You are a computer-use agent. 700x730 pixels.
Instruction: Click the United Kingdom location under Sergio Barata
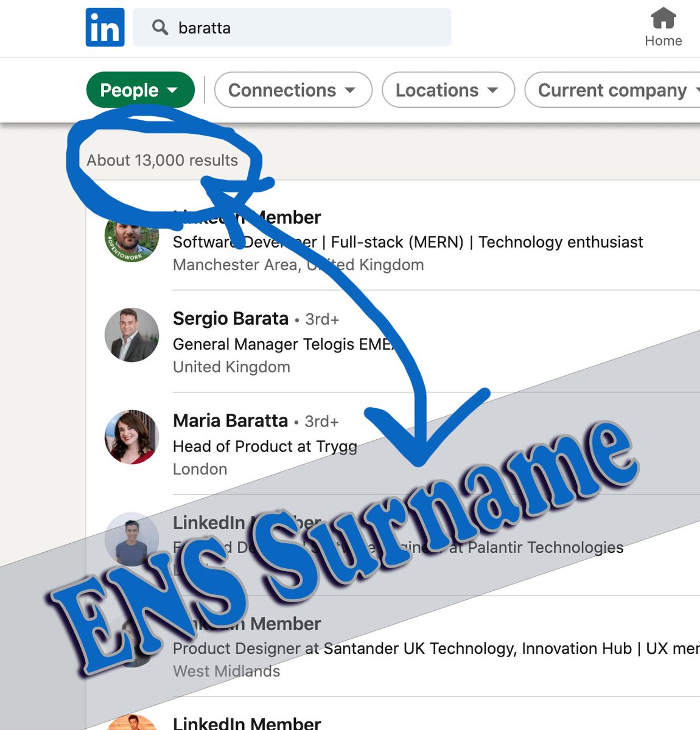point(231,367)
